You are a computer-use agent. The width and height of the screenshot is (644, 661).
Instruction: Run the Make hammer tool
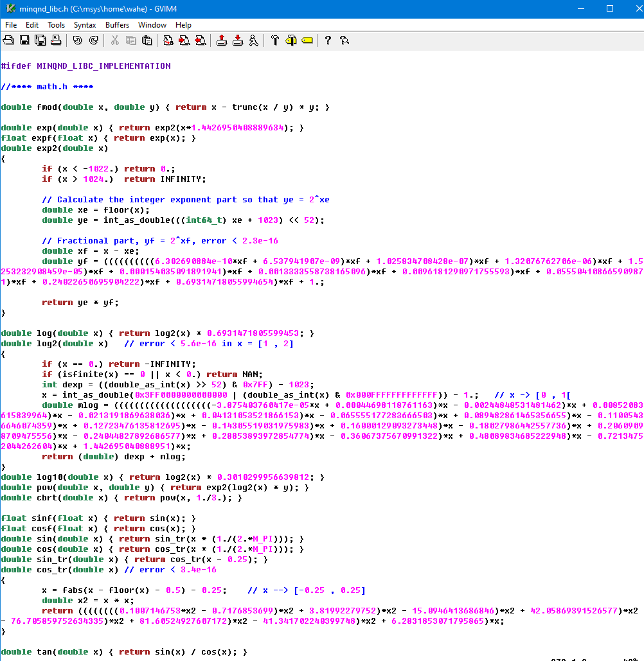point(275,40)
